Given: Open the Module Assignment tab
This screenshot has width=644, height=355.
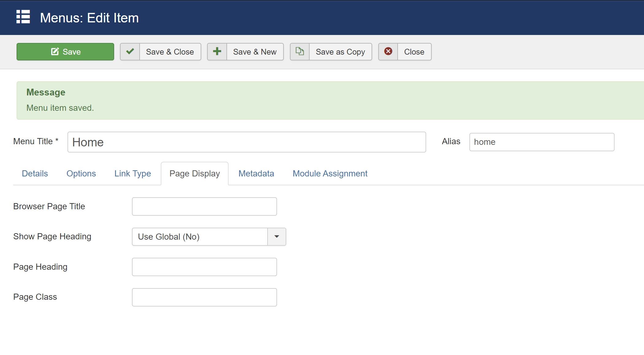Looking at the screenshot, I should point(330,173).
